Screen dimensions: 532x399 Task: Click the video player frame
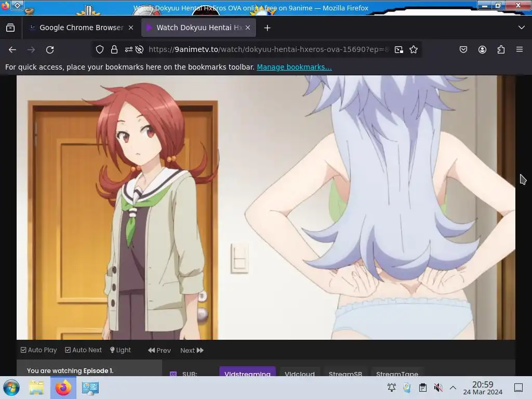(266, 207)
